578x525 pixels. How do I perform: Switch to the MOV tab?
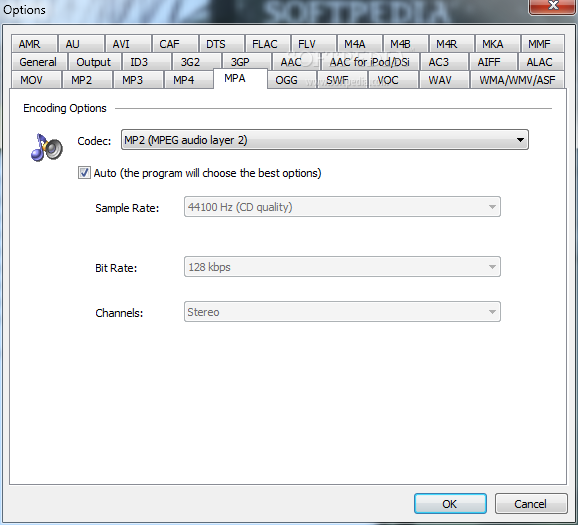(x=36, y=80)
